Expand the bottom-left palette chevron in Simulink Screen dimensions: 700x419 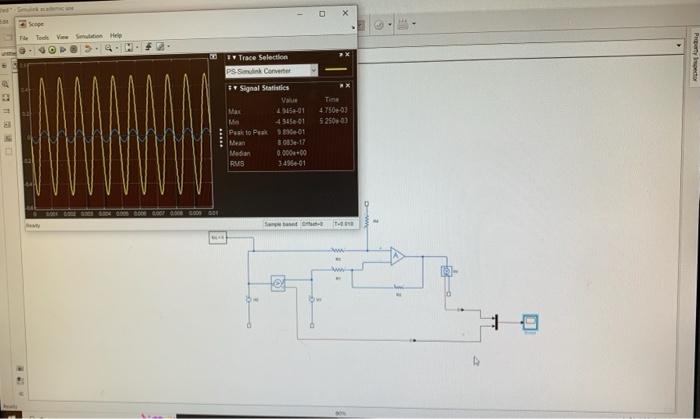click(x=21, y=394)
